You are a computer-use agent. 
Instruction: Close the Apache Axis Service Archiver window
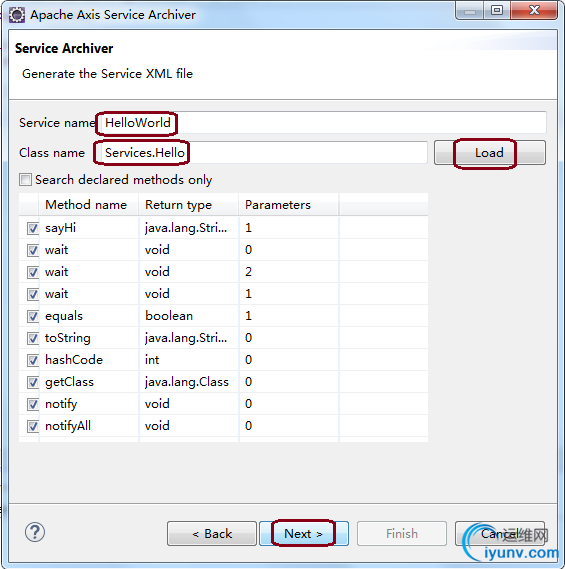[x=534, y=10]
